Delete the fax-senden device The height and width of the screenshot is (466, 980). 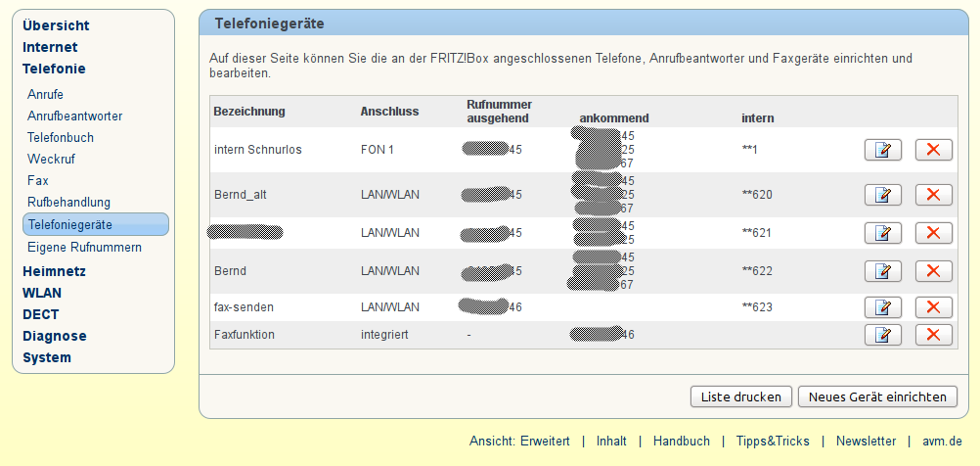pyautogui.click(x=934, y=307)
